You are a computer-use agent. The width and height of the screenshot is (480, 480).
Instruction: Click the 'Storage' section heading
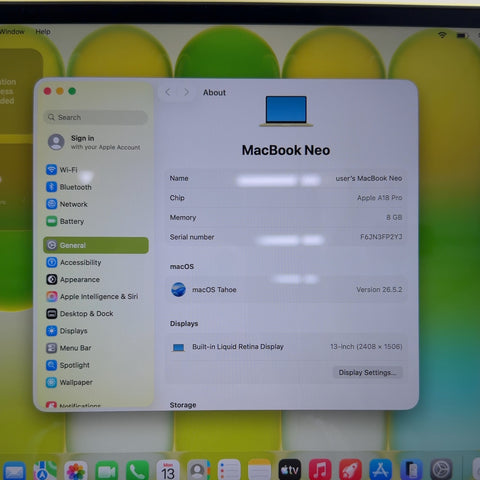point(183,405)
